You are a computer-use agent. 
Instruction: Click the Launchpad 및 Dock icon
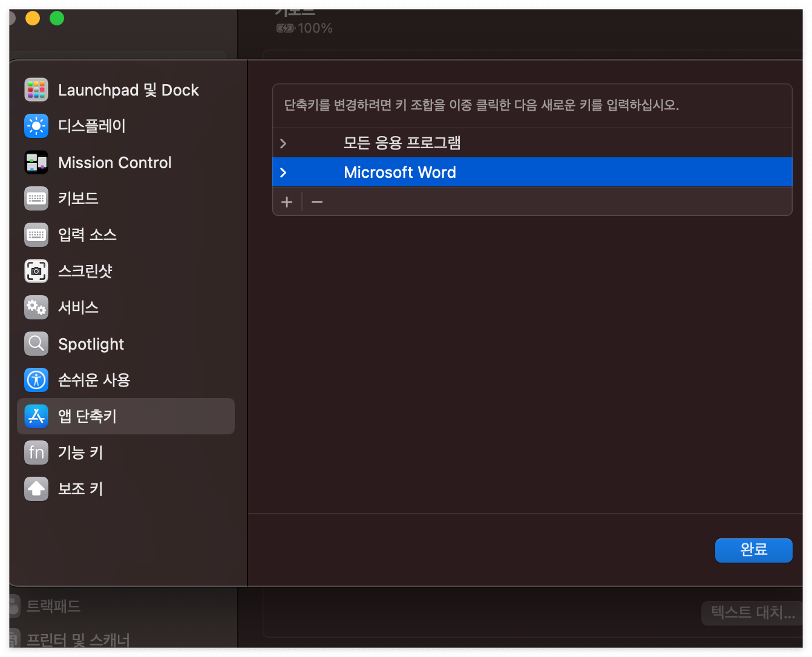[36, 90]
